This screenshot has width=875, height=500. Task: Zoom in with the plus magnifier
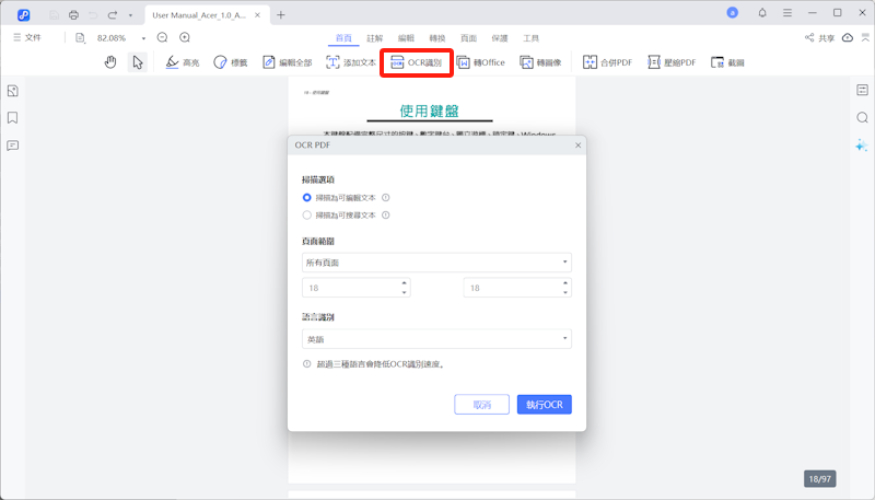point(185,37)
